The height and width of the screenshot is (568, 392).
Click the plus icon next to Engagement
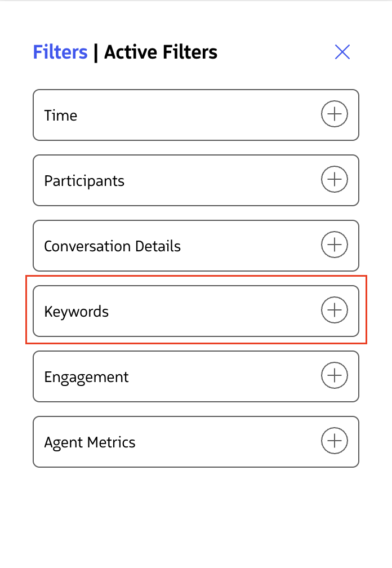pos(335,375)
